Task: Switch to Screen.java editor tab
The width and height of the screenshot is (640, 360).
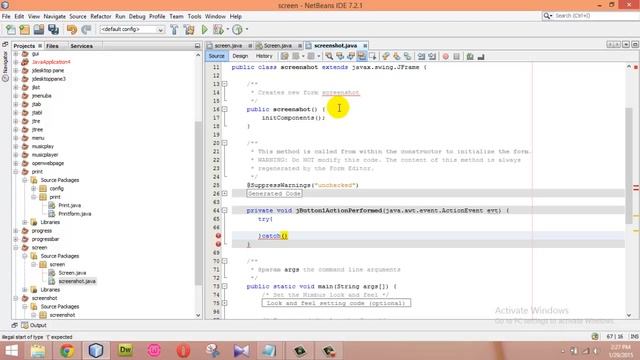Action: pyautogui.click(x=278, y=46)
